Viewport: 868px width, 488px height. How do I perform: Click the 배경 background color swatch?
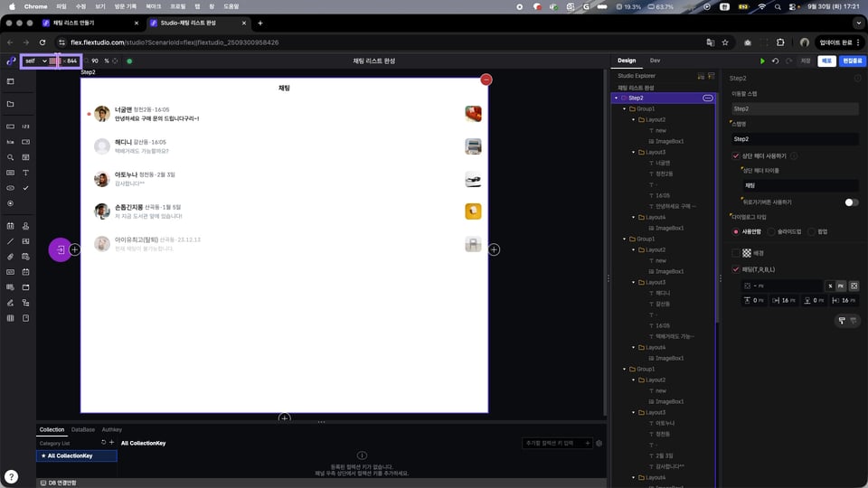pos(747,253)
